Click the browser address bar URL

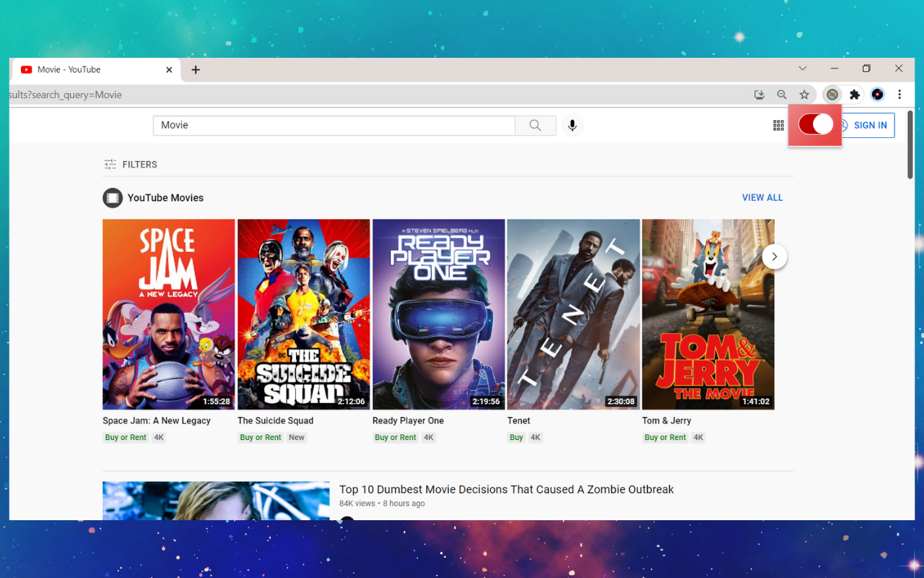coord(66,95)
